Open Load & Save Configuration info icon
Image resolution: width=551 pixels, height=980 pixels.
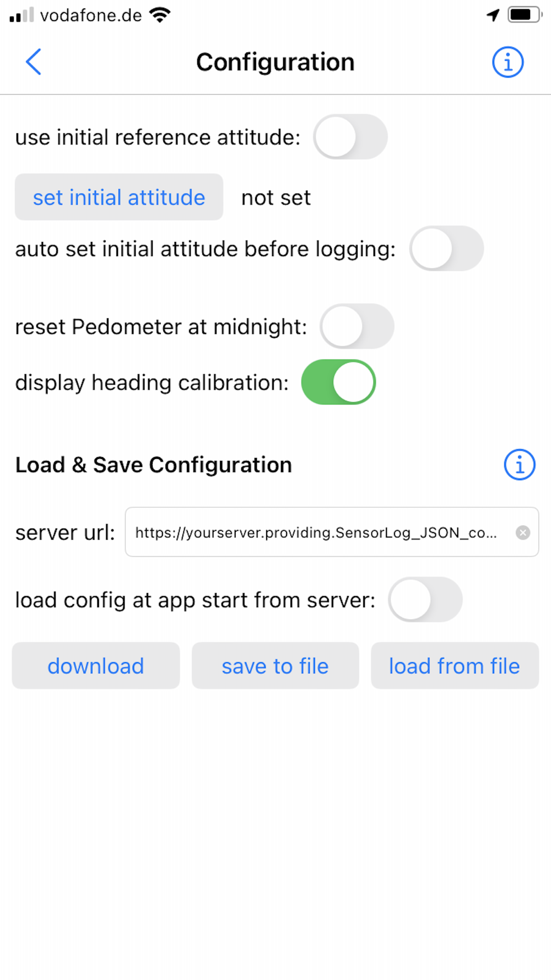(x=520, y=465)
